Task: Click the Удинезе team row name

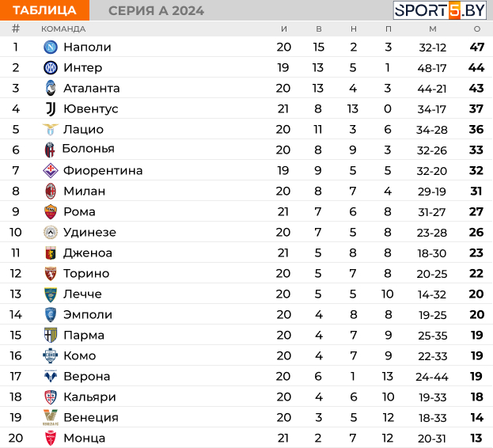Action: point(89,233)
